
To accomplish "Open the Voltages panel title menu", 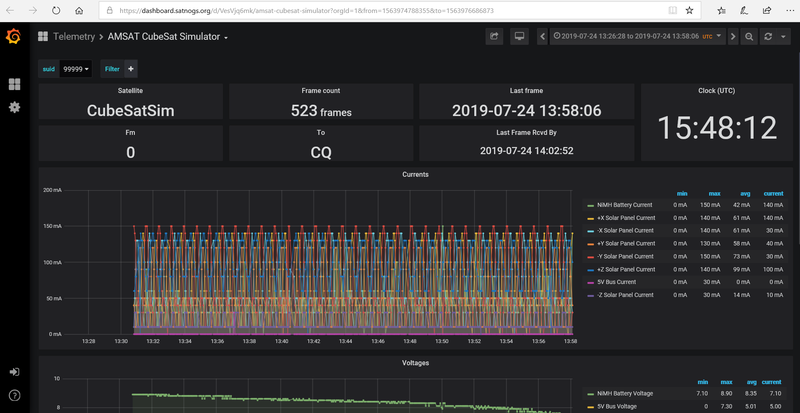I will coord(415,363).
